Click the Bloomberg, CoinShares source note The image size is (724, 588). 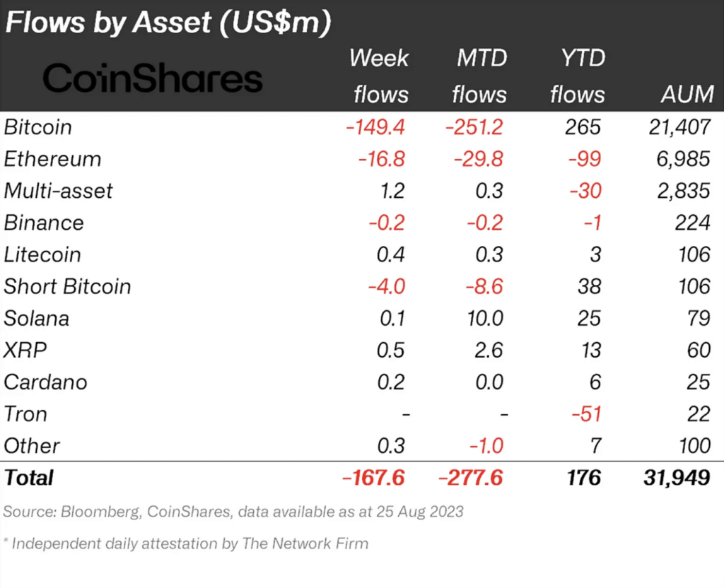[x=233, y=511]
